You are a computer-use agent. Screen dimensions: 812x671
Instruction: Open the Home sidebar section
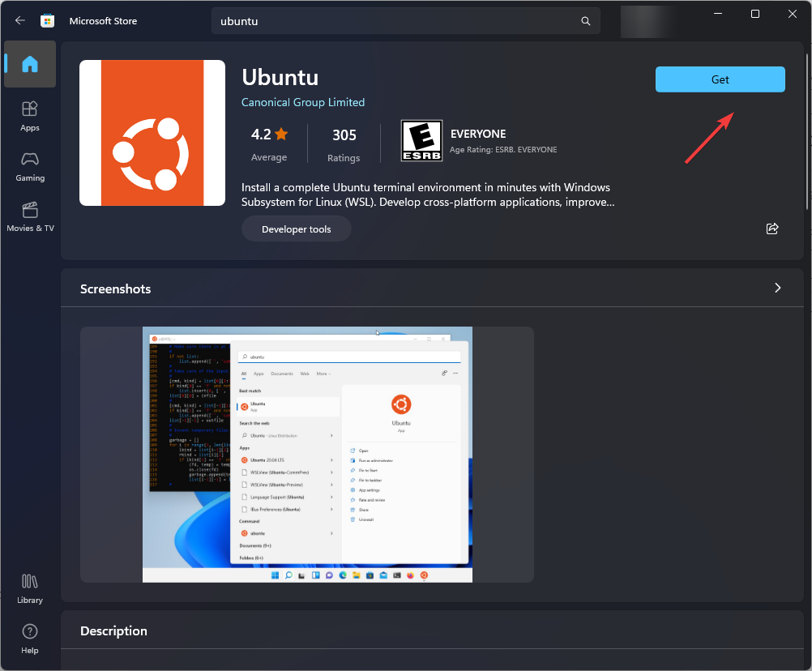30,64
